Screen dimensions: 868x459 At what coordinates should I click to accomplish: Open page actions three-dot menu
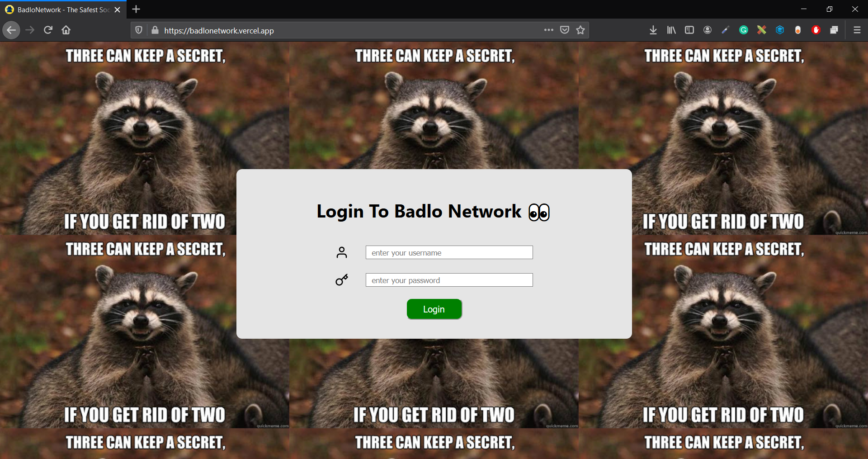549,30
